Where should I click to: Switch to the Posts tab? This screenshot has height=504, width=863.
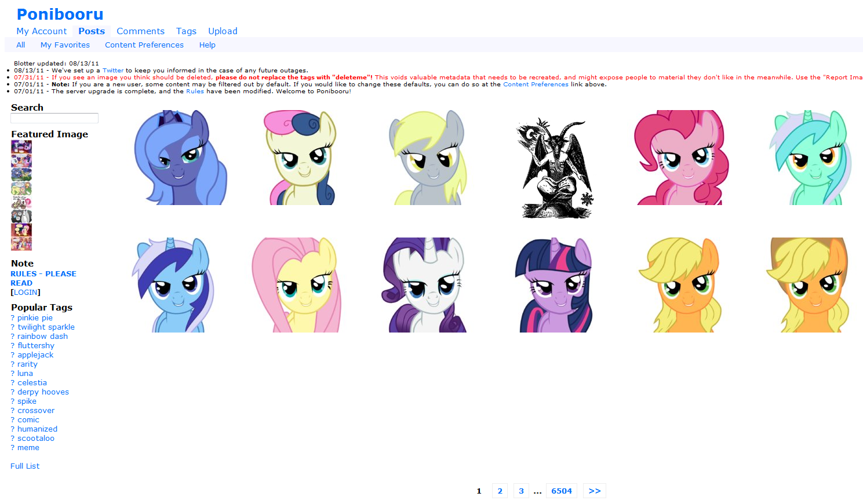[92, 31]
